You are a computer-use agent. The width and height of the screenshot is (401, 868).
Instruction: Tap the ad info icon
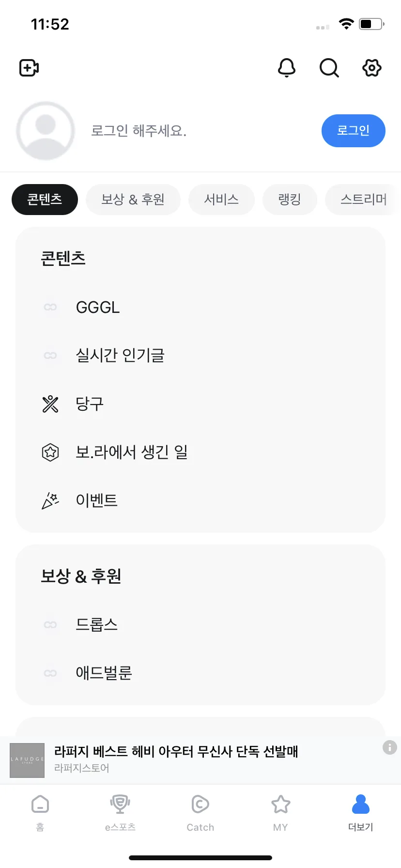pyautogui.click(x=390, y=747)
